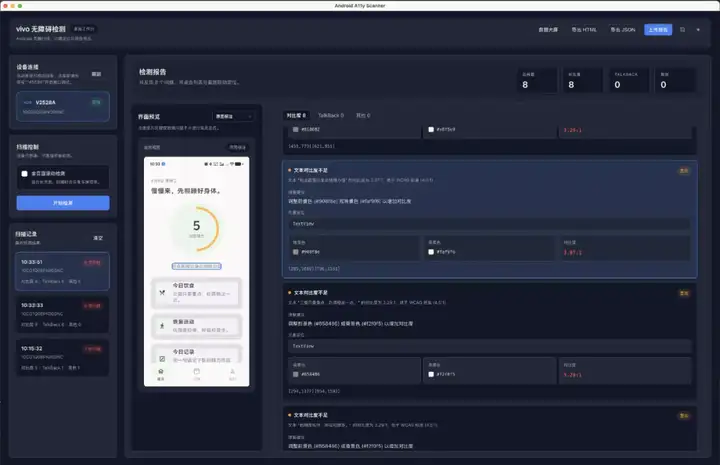The height and width of the screenshot is (465, 720).
Task: Click the badge next to the app title
Action: (84, 29)
